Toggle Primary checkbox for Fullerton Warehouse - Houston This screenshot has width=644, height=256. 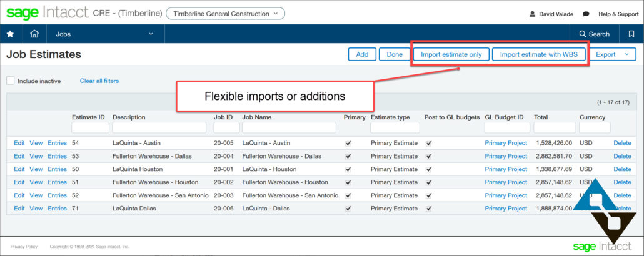click(x=348, y=182)
